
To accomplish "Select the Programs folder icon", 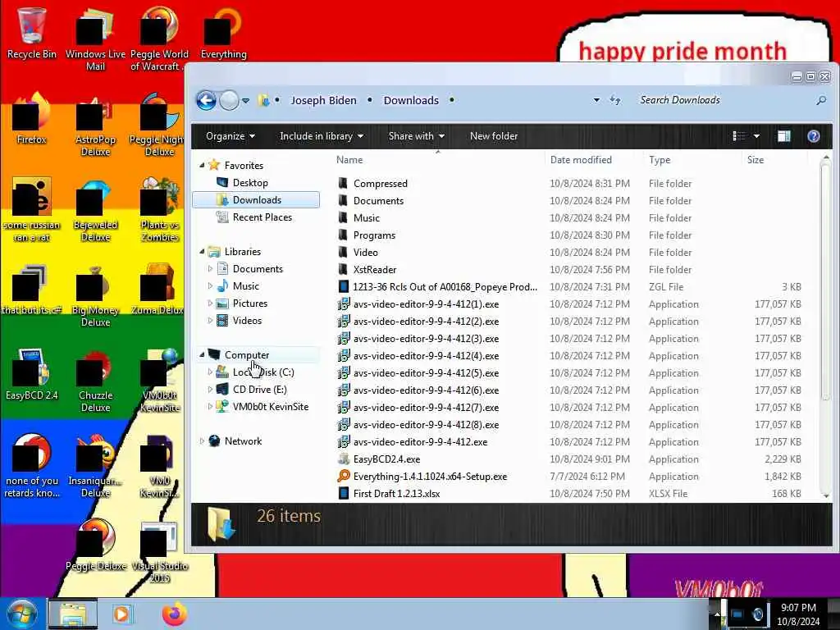I will pyautogui.click(x=344, y=235).
